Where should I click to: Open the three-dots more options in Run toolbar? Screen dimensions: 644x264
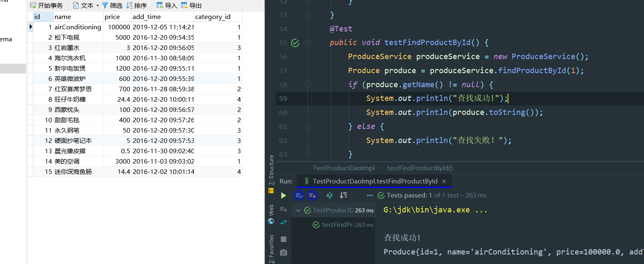(370, 195)
